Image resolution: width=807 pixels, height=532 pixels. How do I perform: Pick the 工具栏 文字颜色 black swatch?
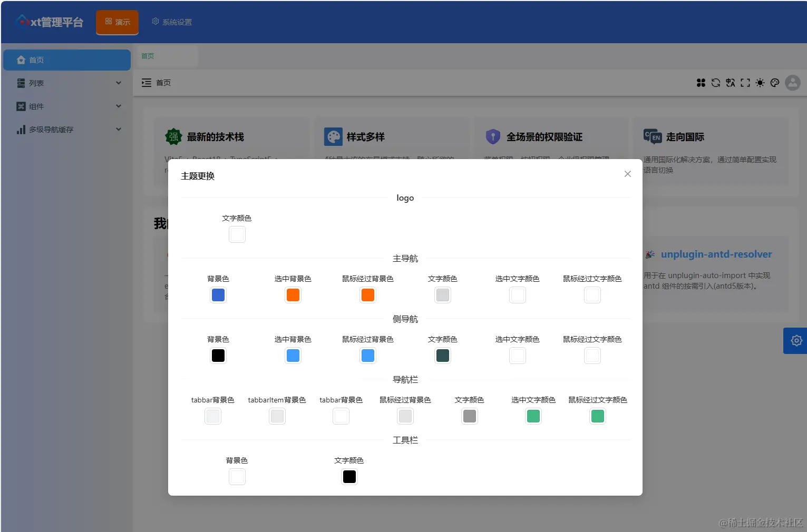click(x=349, y=477)
